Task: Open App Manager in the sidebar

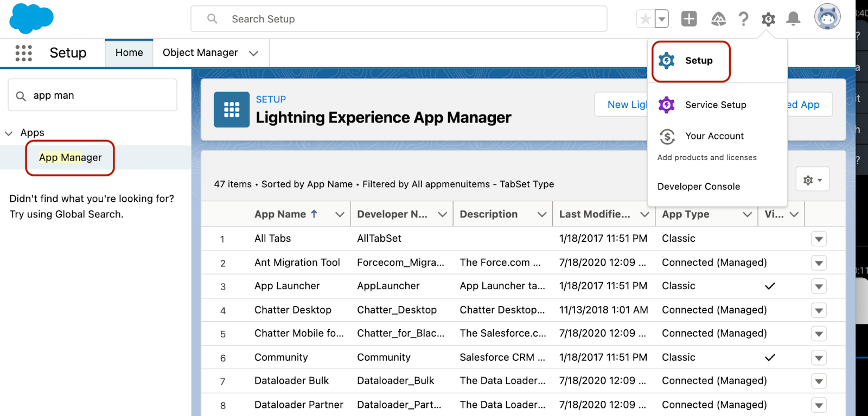Action: 71,157
